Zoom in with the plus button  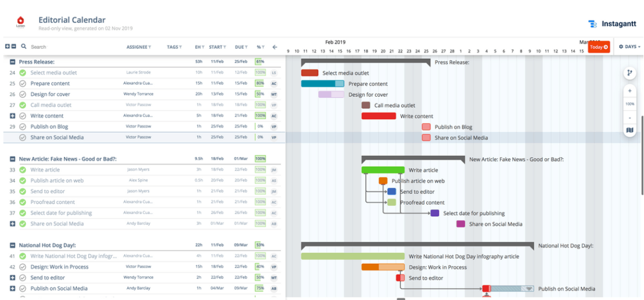point(630,91)
